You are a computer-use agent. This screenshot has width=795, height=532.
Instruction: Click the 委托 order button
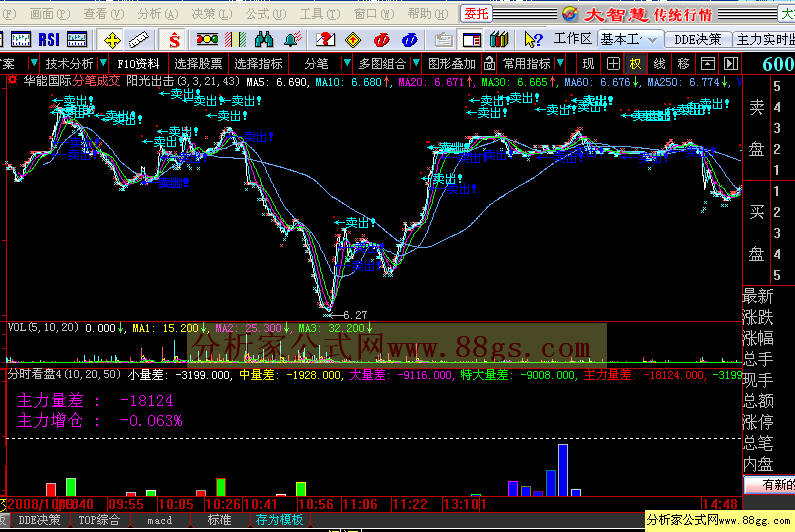(x=476, y=14)
